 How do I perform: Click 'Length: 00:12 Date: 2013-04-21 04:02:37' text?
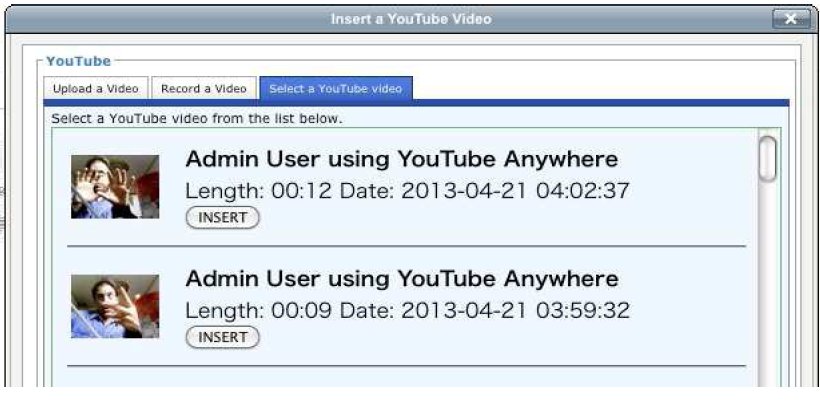point(407,191)
